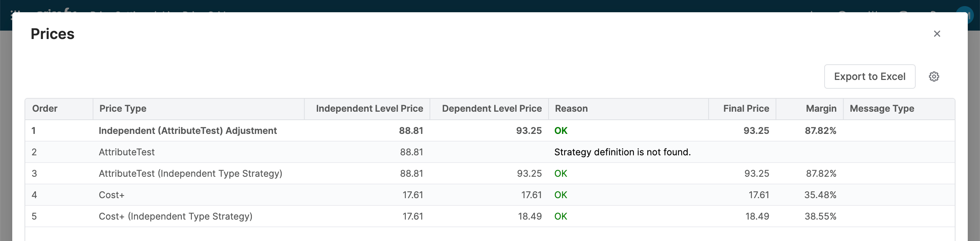Sort by the Order column header
The height and width of the screenshot is (241, 980).
coord(45,109)
